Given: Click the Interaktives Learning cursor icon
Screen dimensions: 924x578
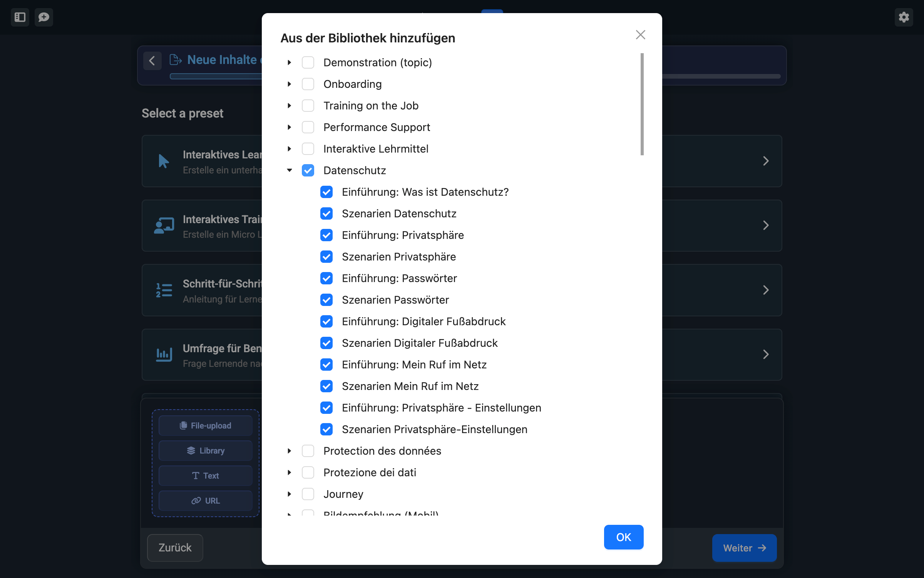Looking at the screenshot, I should [x=164, y=161].
